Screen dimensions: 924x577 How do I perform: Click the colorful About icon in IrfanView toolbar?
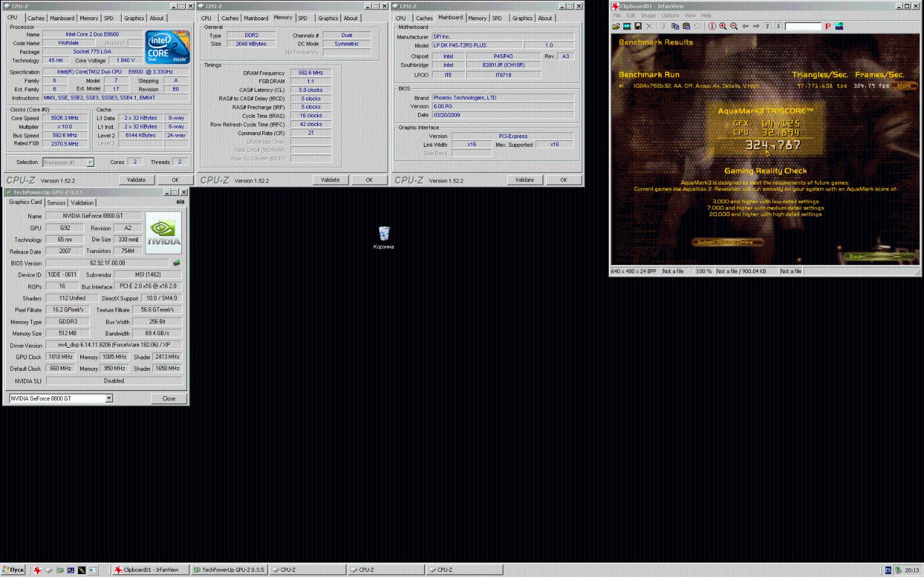tap(839, 27)
